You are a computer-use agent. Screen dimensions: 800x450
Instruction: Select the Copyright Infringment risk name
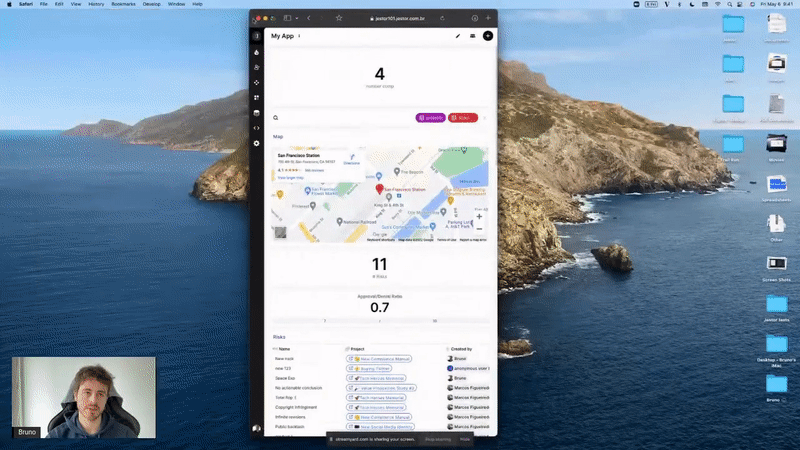(296, 407)
